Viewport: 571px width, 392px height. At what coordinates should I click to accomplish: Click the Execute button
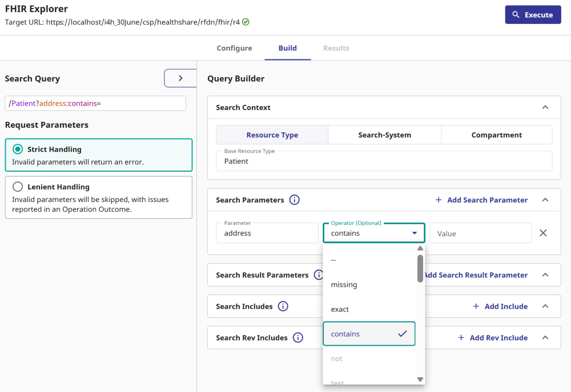coord(533,15)
